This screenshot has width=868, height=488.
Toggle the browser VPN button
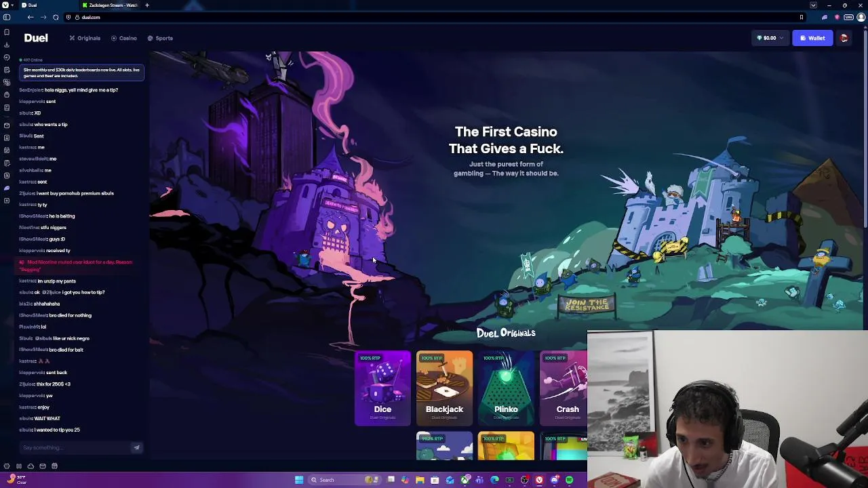(x=848, y=17)
